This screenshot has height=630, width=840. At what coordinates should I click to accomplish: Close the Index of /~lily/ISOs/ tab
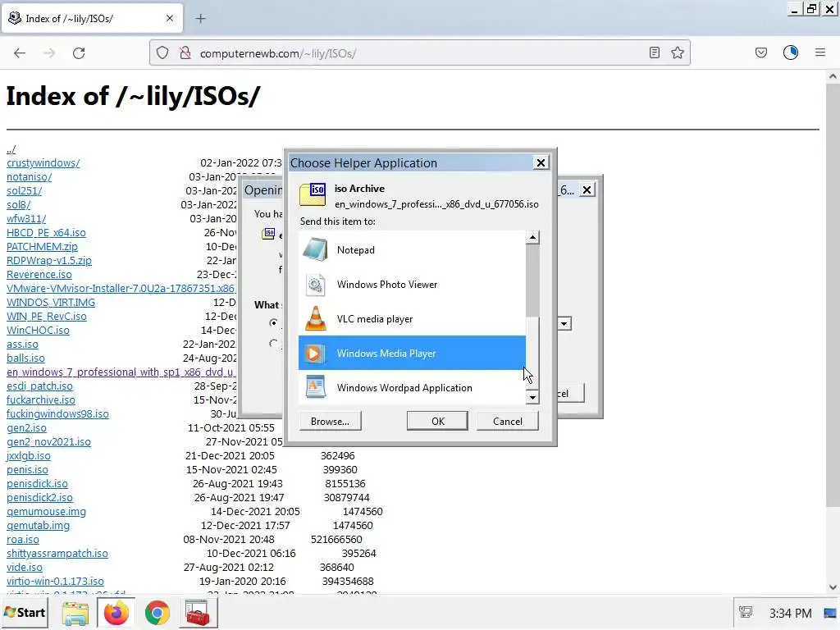170,18
